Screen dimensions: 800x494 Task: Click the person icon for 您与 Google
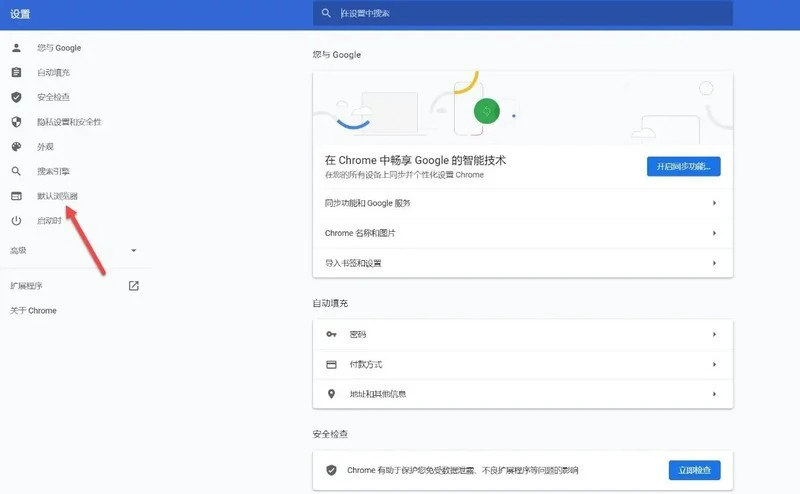16,48
